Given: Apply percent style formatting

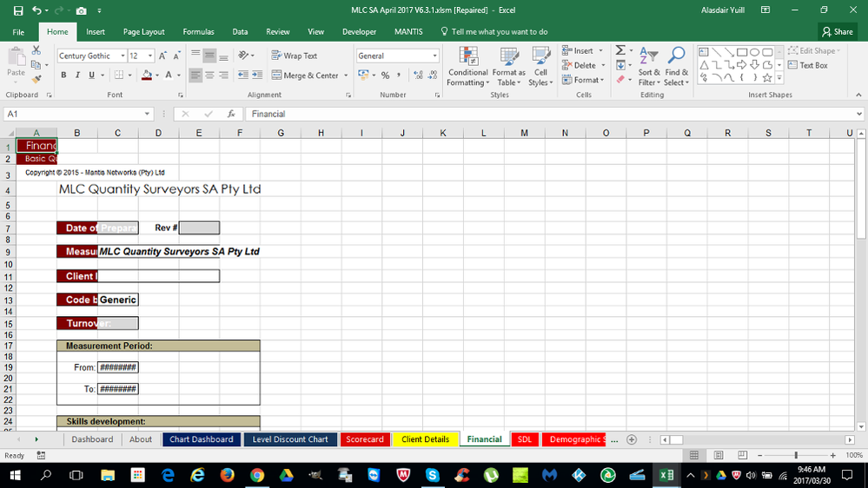Looking at the screenshot, I should click(x=385, y=76).
